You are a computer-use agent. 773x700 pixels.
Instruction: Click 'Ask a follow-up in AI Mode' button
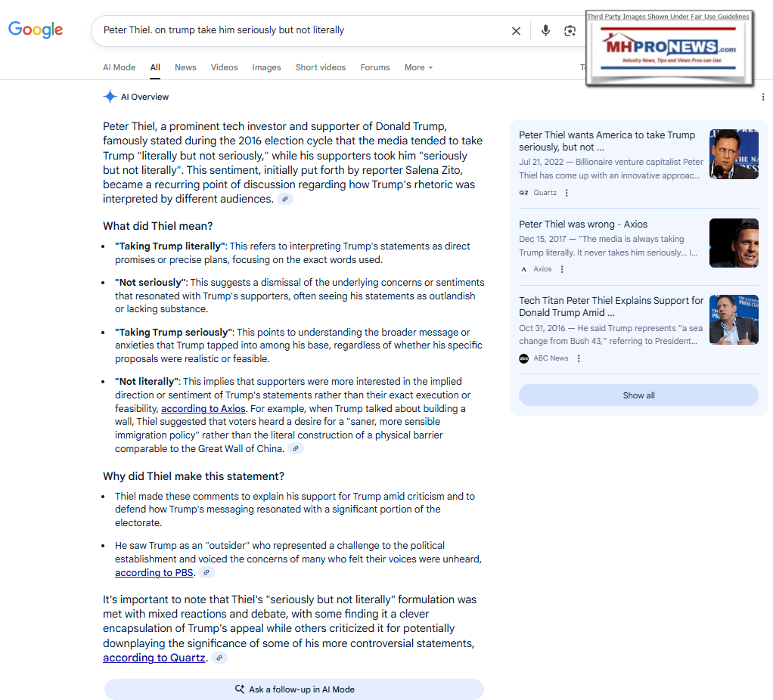293,689
